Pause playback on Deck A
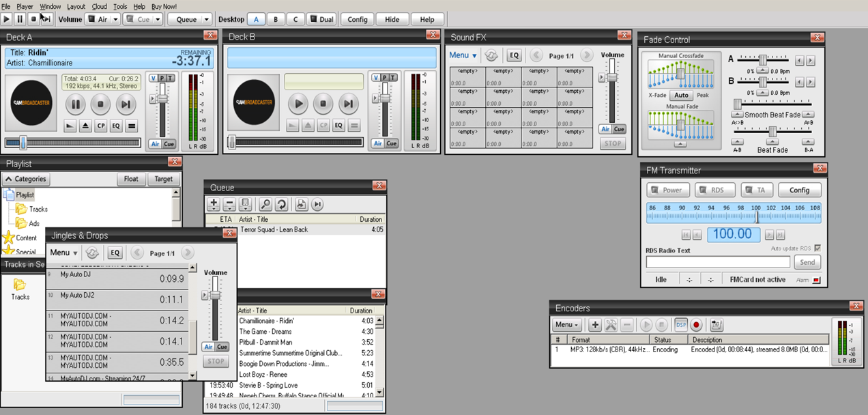 (75, 104)
